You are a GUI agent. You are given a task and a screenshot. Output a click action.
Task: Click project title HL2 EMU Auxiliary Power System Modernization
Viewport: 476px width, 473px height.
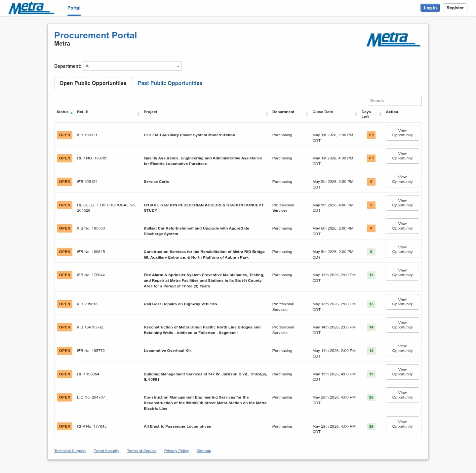[189, 135]
